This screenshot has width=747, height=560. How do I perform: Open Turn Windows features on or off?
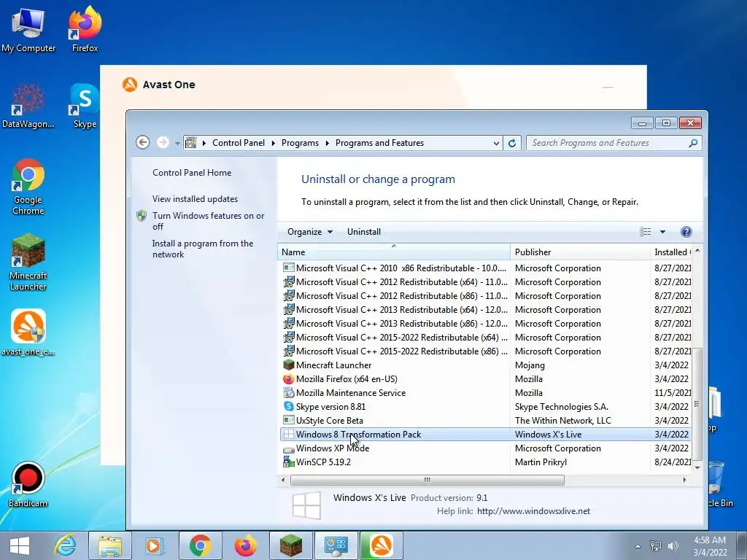[x=208, y=221]
